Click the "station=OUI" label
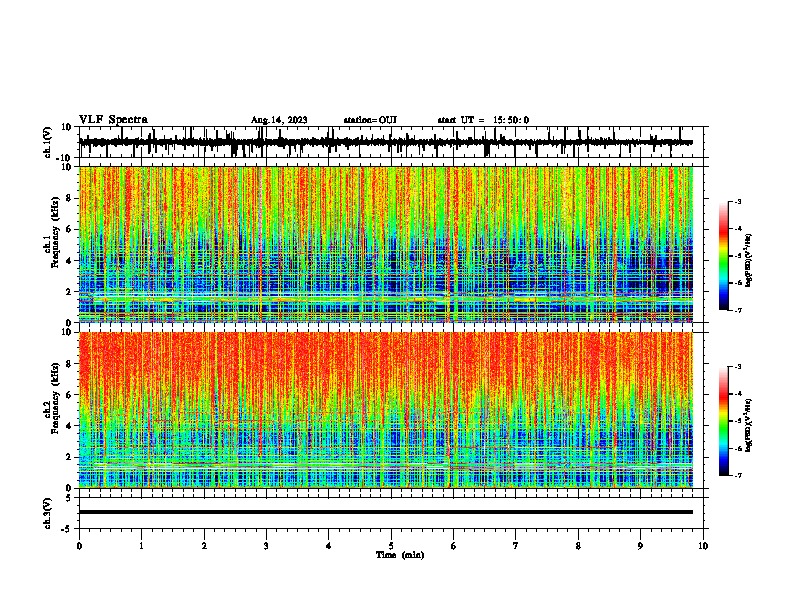This screenshot has height=612, width=792. tap(370, 120)
